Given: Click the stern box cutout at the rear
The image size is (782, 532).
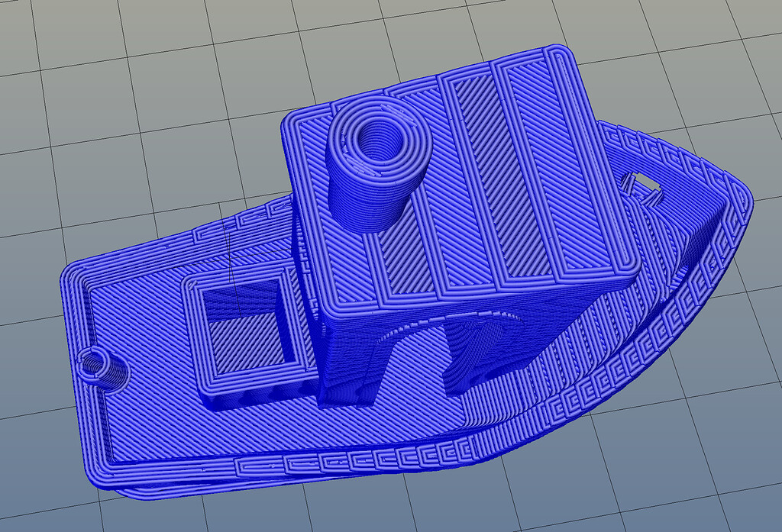Looking at the screenshot, I should 645,183.
